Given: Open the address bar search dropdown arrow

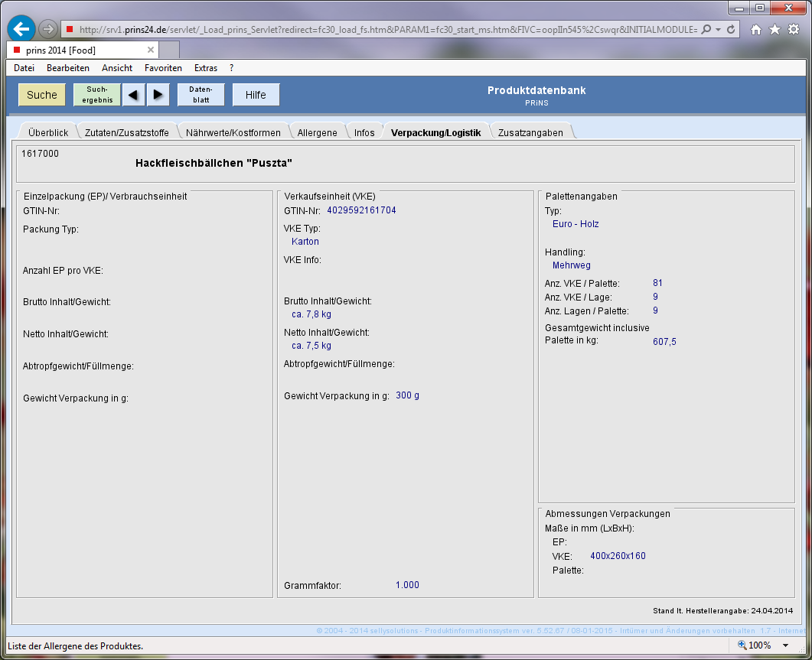Looking at the screenshot, I should click(x=718, y=30).
